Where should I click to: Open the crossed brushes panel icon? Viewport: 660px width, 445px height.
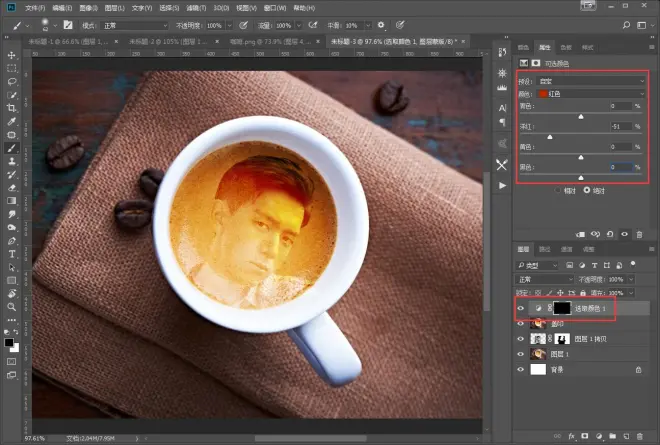502,165
